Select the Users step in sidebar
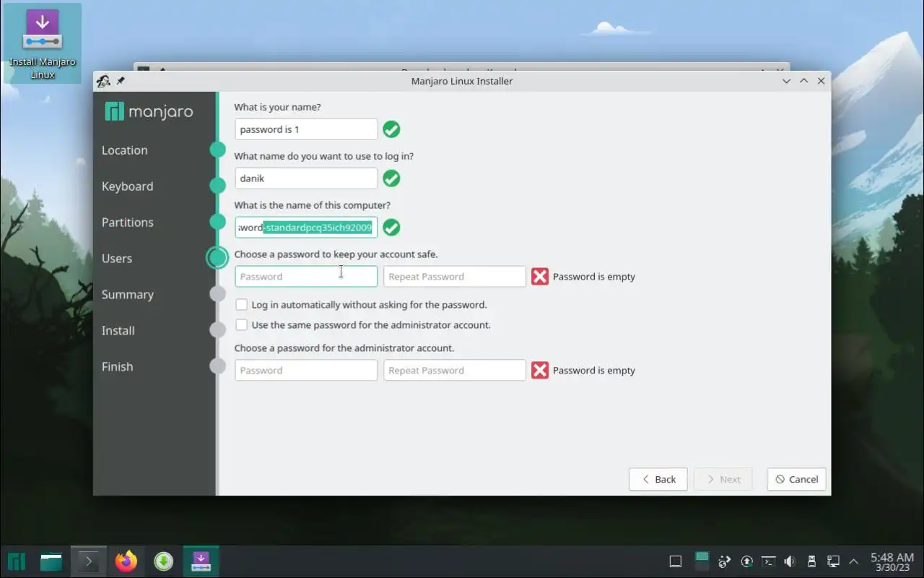The image size is (924, 578). (x=117, y=259)
